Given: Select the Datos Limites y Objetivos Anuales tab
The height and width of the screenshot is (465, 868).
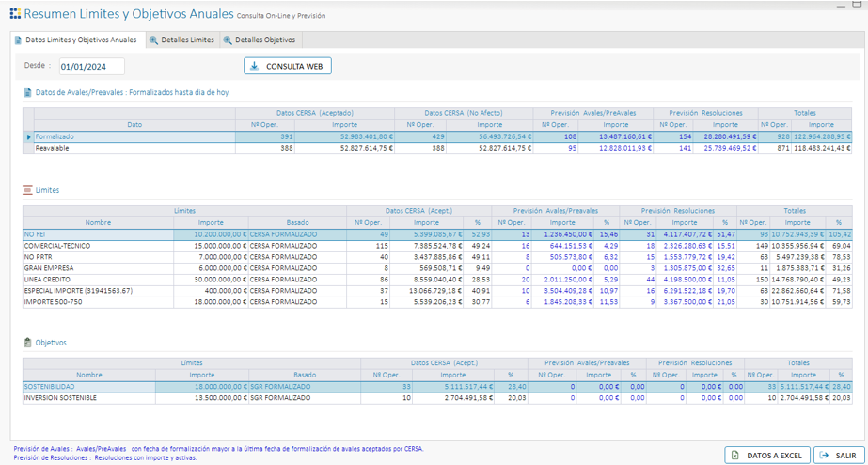Looking at the screenshot, I should (77, 40).
